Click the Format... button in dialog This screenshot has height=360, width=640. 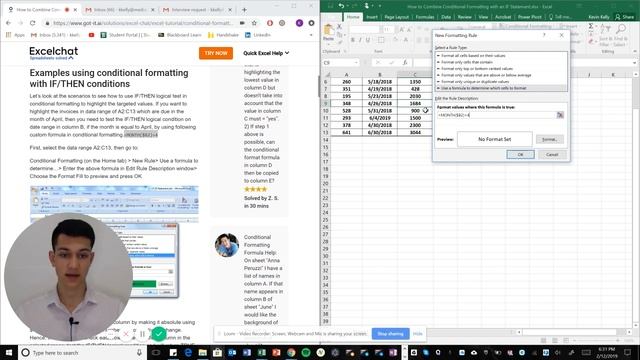click(x=549, y=139)
